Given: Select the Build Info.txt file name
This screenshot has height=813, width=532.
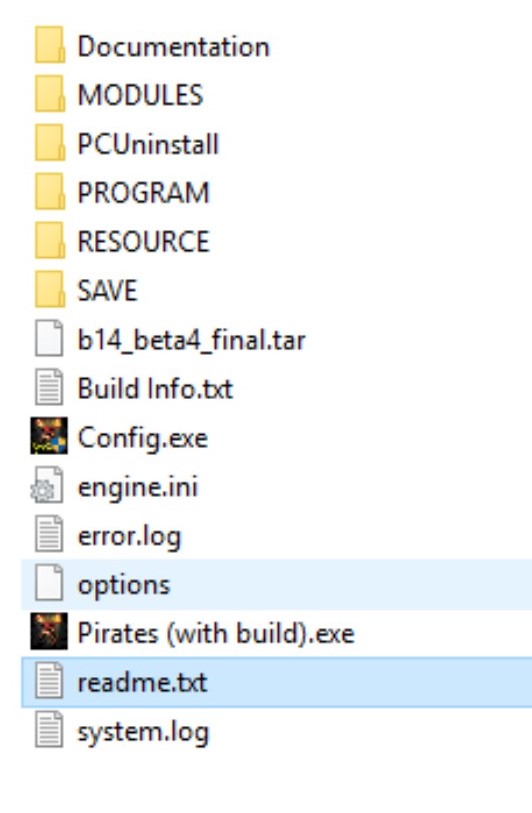Looking at the screenshot, I should tap(155, 388).
